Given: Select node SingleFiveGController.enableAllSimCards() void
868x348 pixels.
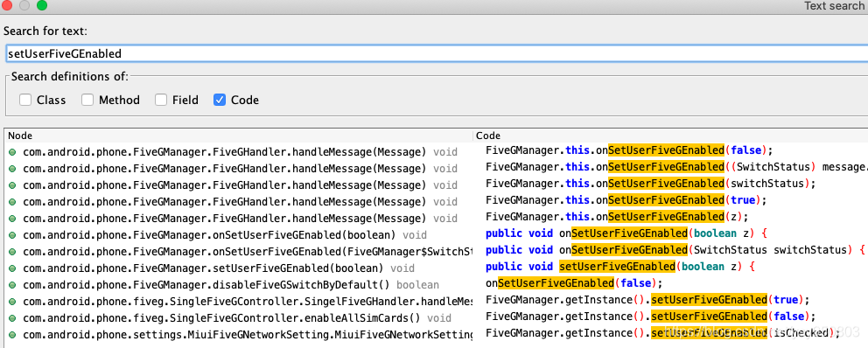Looking at the screenshot, I should 237,317.
